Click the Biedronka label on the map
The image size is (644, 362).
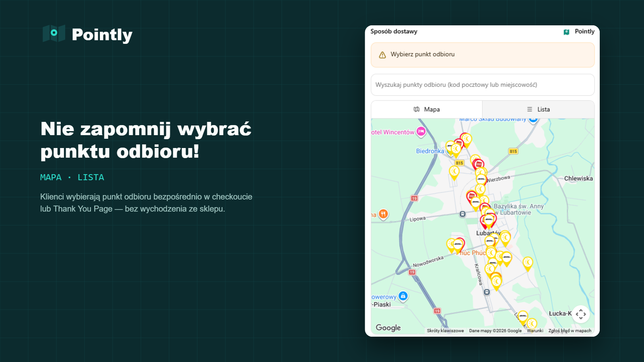click(x=430, y=151)
